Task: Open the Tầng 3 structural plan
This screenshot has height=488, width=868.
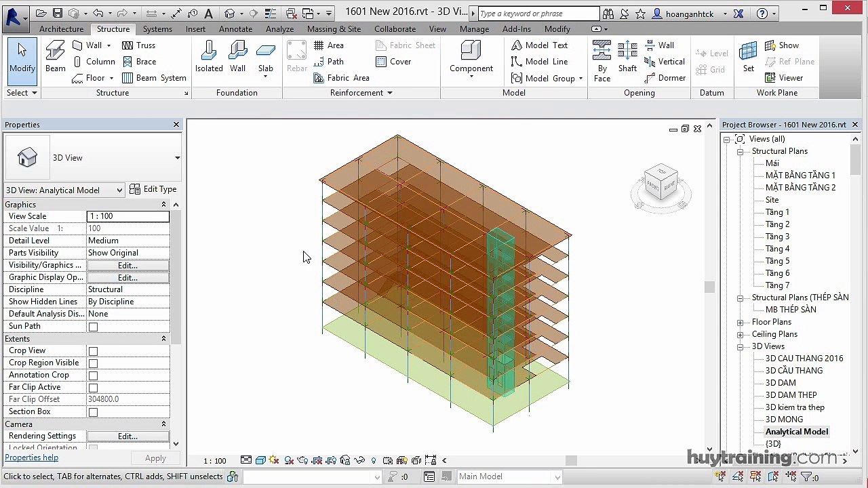Action: pos(777,237)
